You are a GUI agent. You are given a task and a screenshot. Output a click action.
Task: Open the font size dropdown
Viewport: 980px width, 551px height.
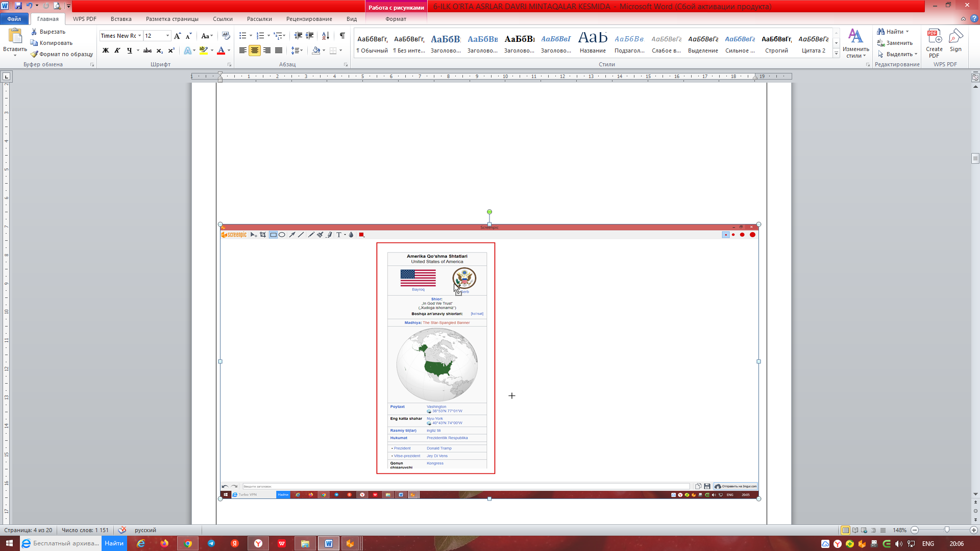point(167,36)
